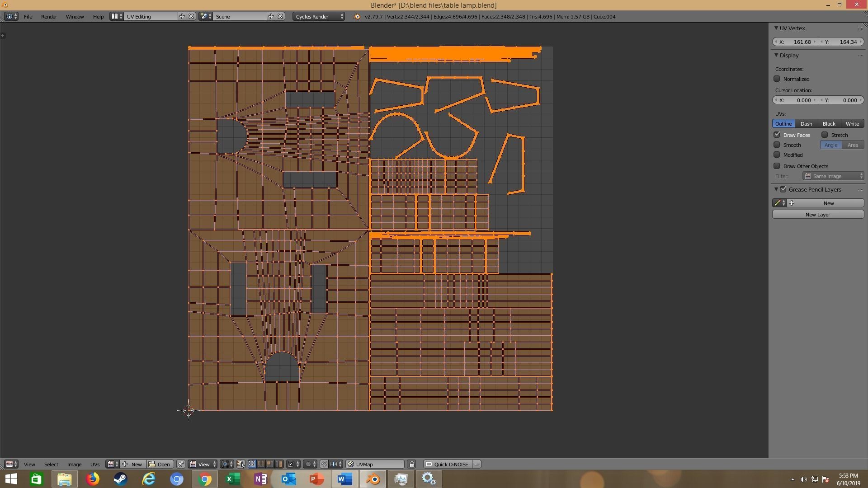Screen dimensions: 868x488
Task: Open the Cycles Render engine dropdown
Action: click(319, 17)
